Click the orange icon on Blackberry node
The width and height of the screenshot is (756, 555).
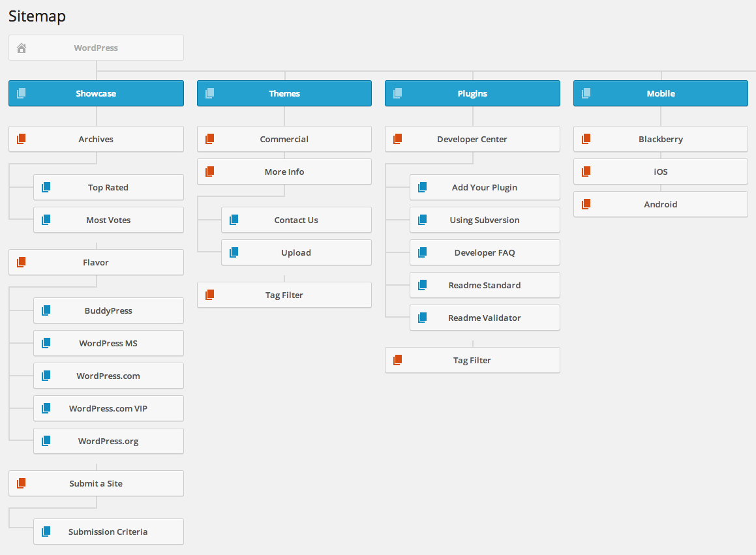pyautogui.click(x=586, y=139)
